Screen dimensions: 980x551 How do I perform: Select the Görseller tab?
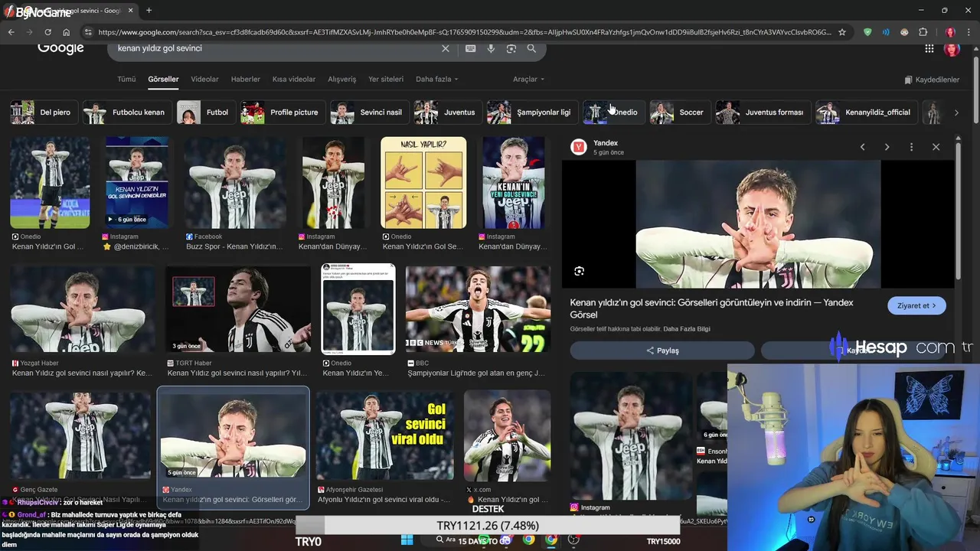[163, 79]
